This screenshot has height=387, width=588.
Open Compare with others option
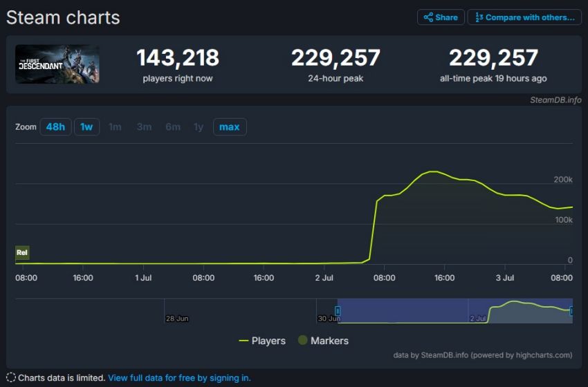pyautogui.click(x=524, y=17)
